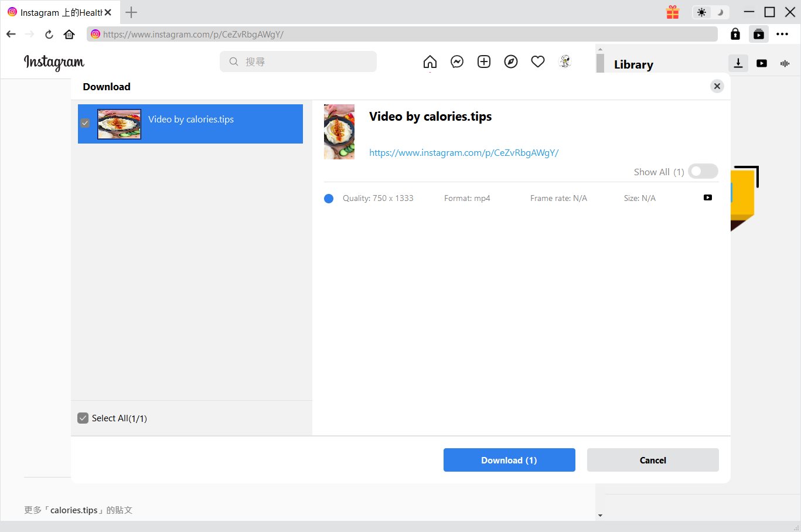
Task: Click the create new post icon
Action: 484,62
